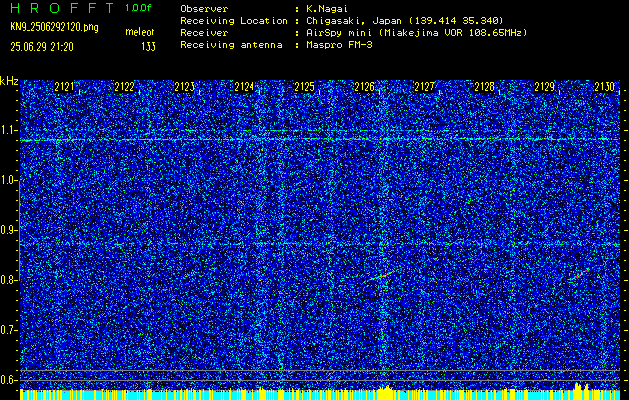This screenshot has height=400, width=629.
Task: Click the 2130 time marker
Action: click(x=605, y=87)
